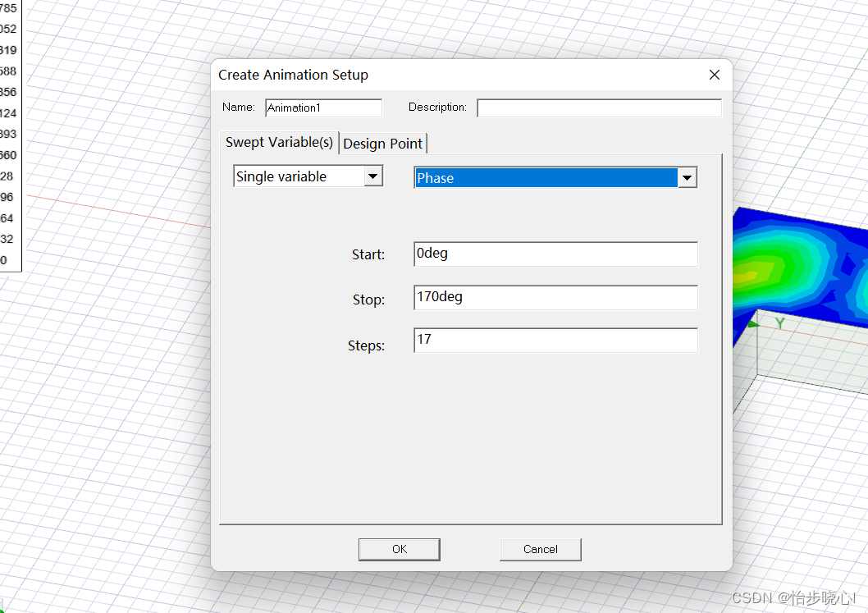Click the Steps field showing 17

point(555,340)
